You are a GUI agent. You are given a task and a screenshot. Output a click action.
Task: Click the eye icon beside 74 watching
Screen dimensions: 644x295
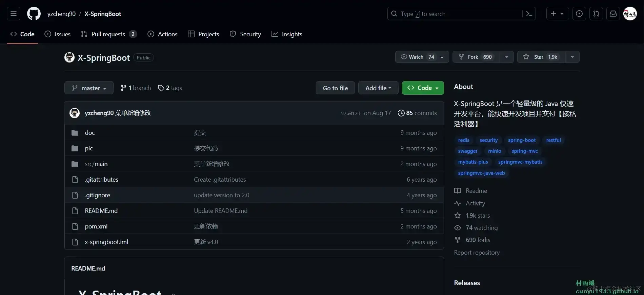(x=458, y=228)
